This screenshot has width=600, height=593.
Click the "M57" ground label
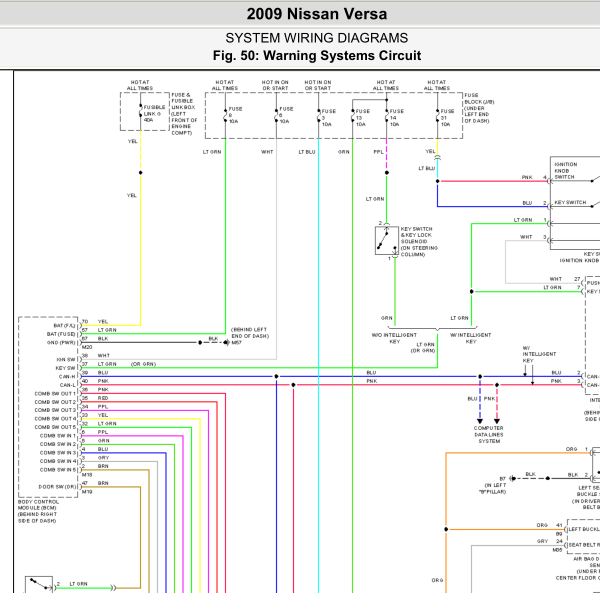coord(236,342)
